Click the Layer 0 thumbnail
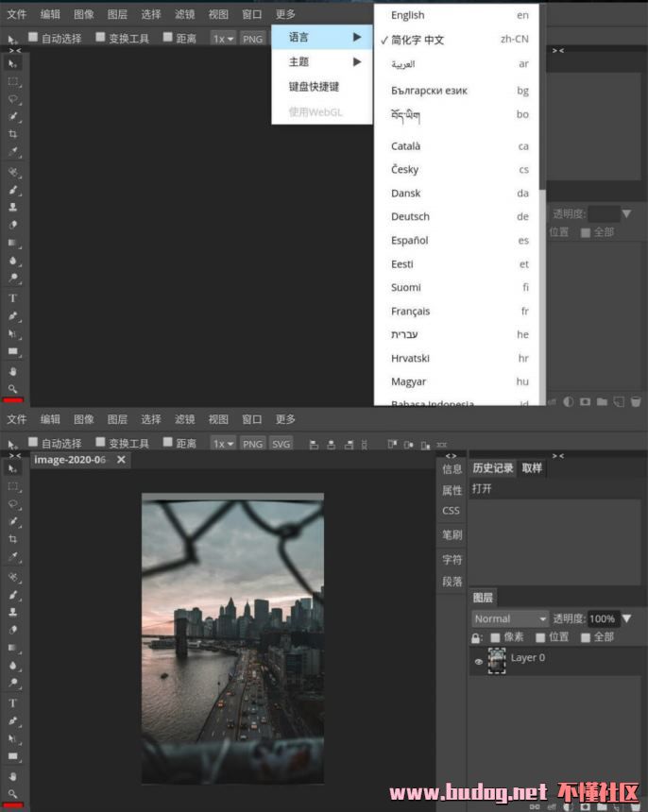The image size is (648, 812). point(497,661)
